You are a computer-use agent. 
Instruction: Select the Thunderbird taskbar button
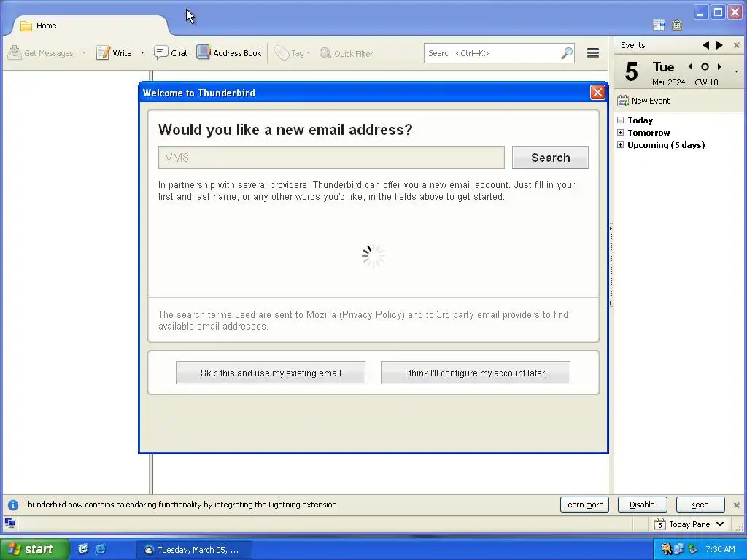(x=194, y=550)
